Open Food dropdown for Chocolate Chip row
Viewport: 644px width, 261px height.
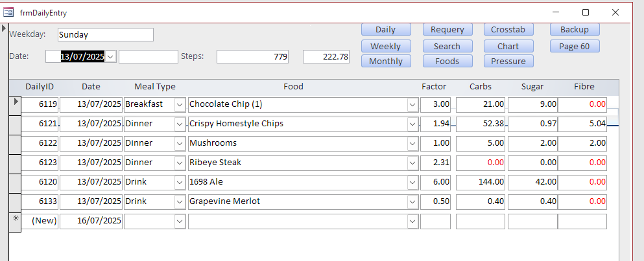412,104
